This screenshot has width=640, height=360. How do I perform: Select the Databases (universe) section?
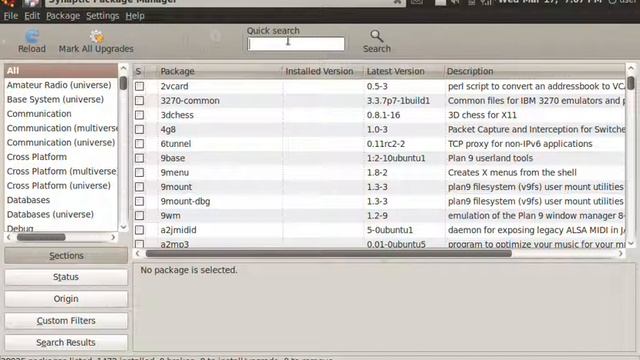(50, 214)
